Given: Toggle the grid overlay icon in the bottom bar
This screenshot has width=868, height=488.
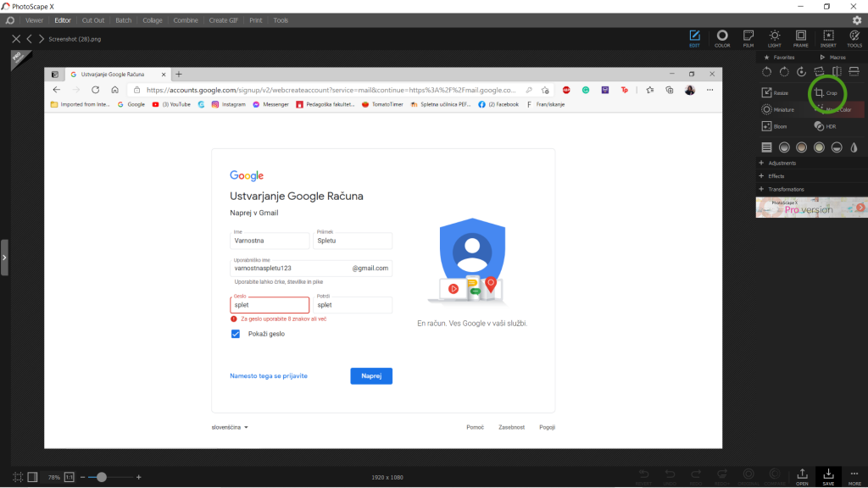Looking at the screenshot, I should (18, 477).
